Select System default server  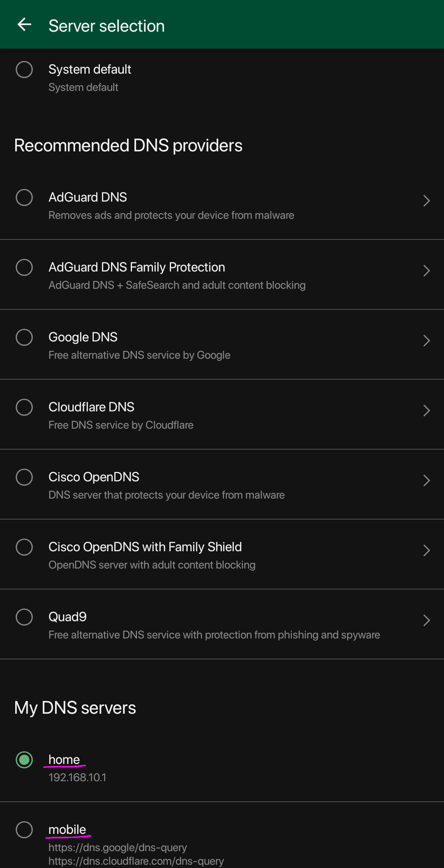tap(24, 70)
